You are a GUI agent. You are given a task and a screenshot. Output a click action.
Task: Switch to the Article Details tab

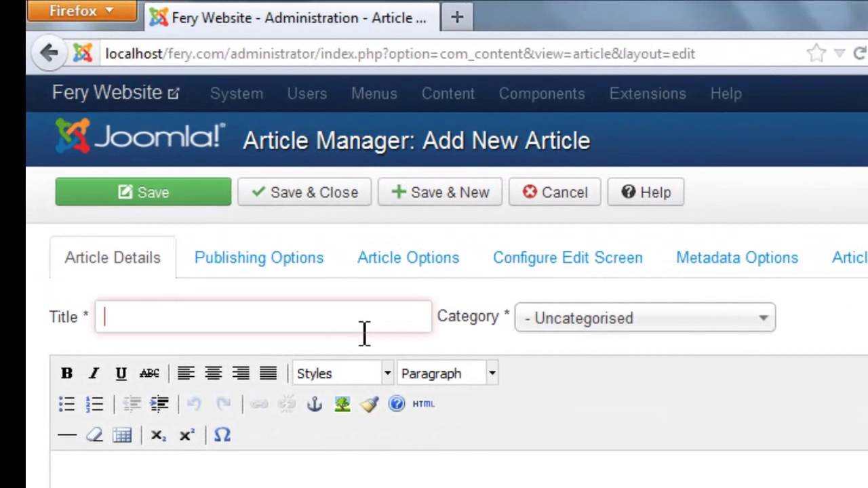[113, 258]
